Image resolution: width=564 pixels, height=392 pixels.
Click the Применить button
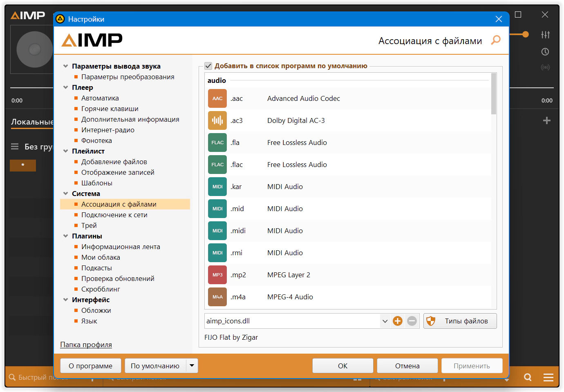coord(472,366)
